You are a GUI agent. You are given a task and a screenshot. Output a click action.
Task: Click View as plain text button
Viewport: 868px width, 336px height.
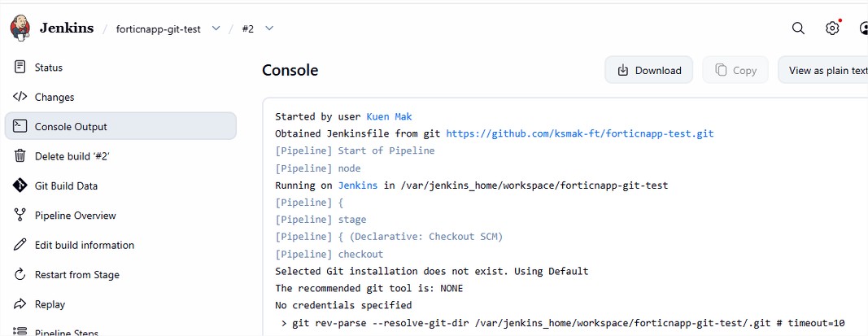(823, 70)
